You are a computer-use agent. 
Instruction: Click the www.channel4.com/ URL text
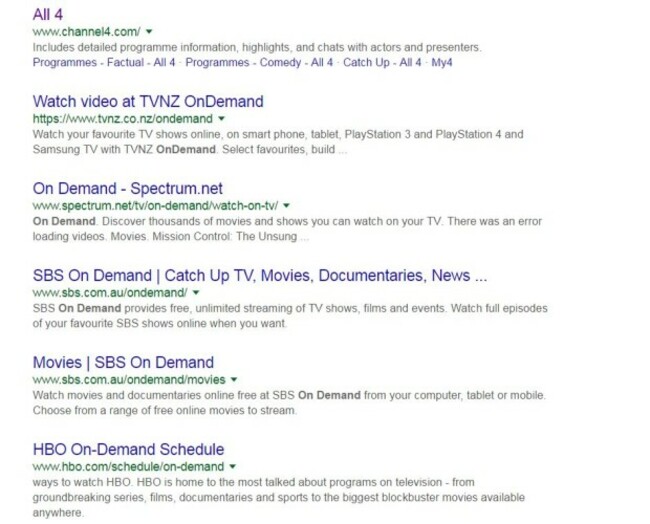pos(87,32)
